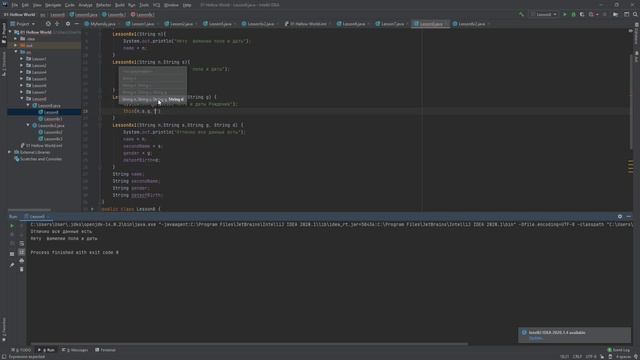This screenshot has height=360, width=640.
Task: Toggle scroll to end in the Run console
Action: pos(22,252)
